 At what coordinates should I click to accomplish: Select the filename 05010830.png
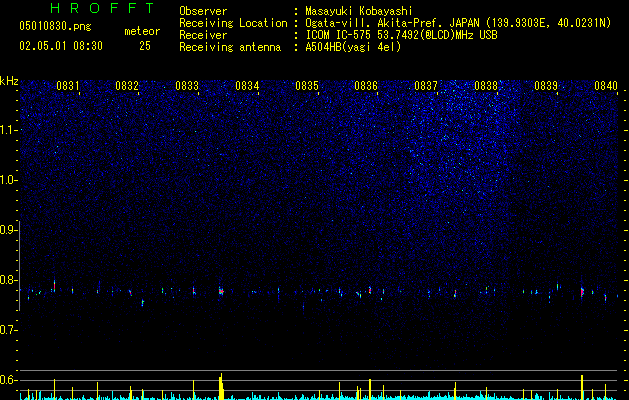click(x=55, y=27)
